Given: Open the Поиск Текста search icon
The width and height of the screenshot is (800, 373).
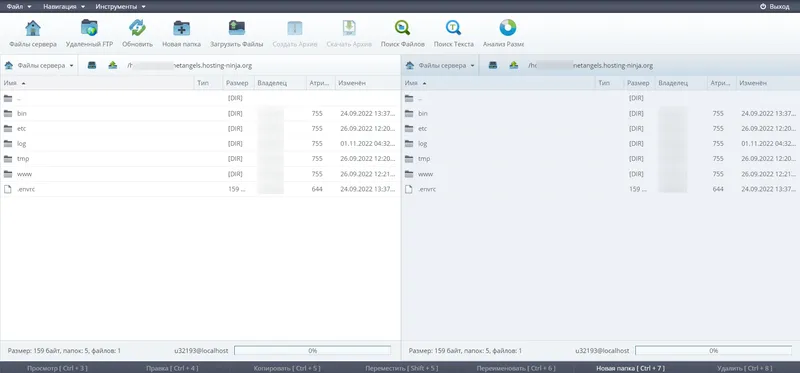Looking at the screenshot, I should tap(453, 28).
